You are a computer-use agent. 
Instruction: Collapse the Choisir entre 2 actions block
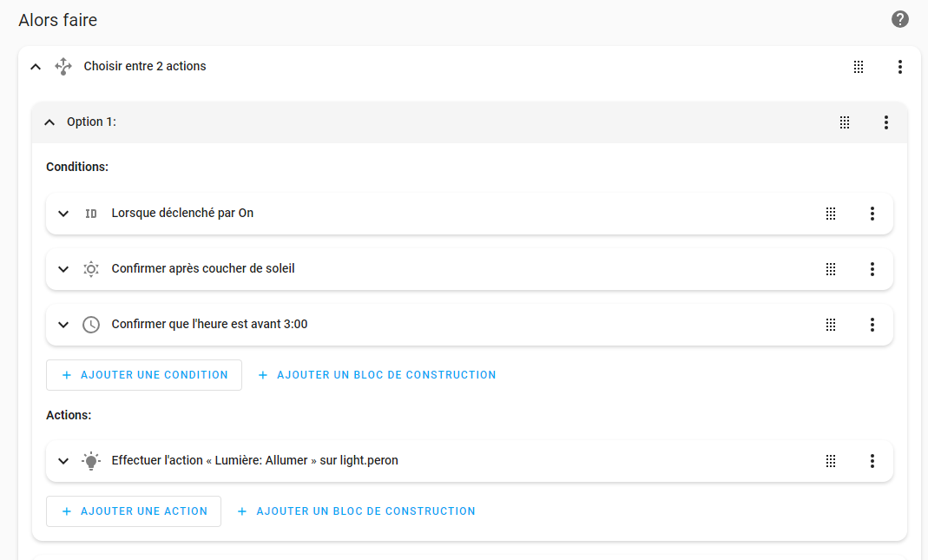click(x=36, y=67)
